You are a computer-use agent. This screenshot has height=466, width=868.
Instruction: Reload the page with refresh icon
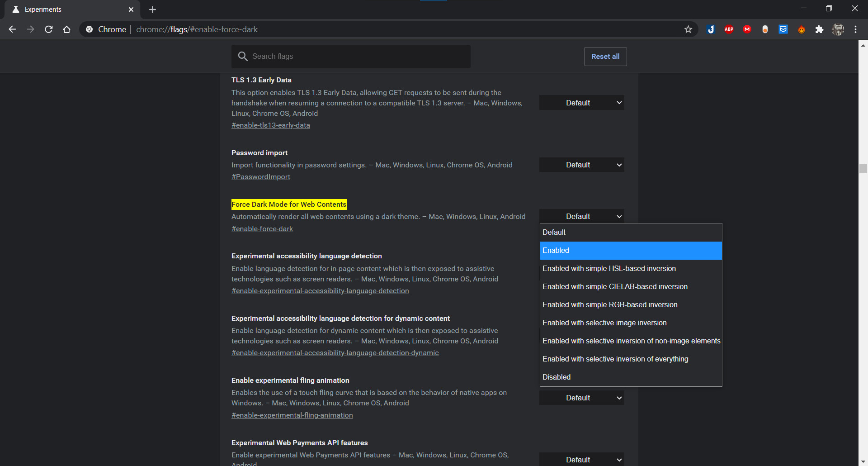[x=48, y=29]
